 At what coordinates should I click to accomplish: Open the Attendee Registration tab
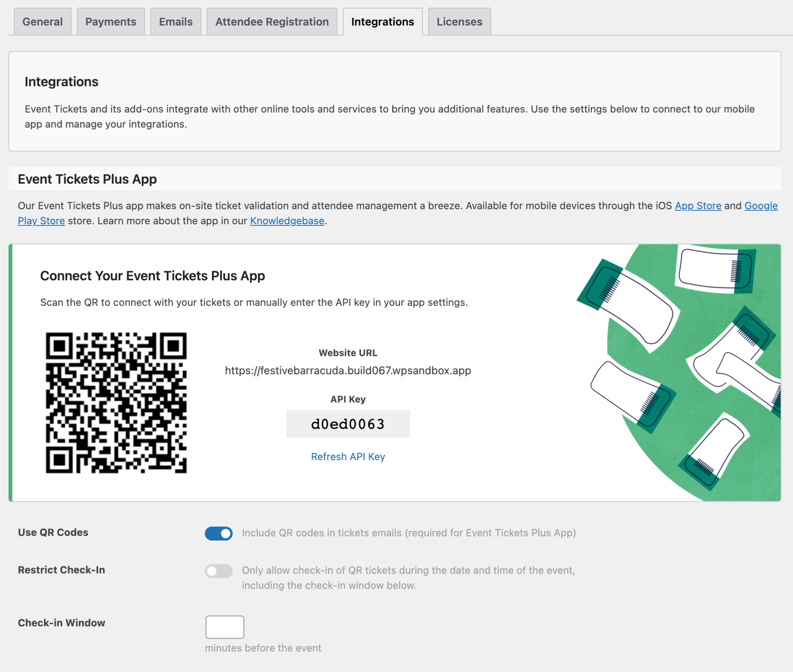click(x=272, y=21)
